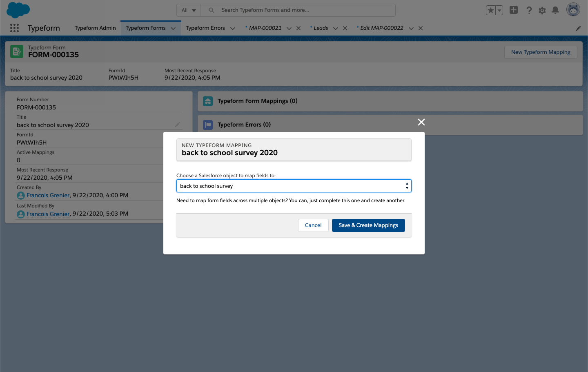Image resolution: width=588 pixels, height=372 pixels.
Task: Click the Created By user avatar icon
Action: 21,196
